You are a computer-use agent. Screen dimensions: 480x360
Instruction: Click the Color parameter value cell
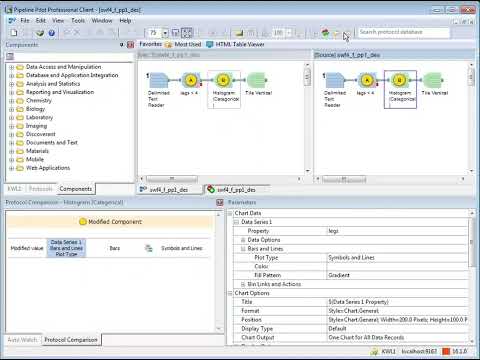pyautogui.click(x=397, y=266)
